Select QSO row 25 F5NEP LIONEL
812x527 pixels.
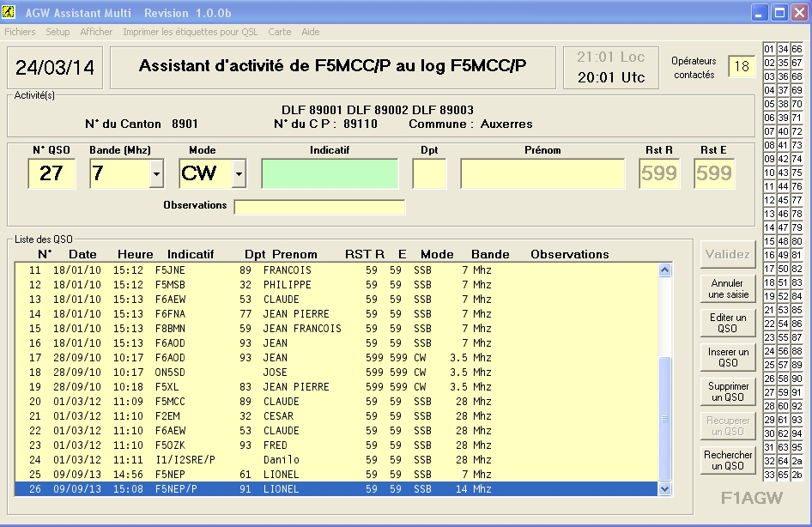[x=336, y=474]
